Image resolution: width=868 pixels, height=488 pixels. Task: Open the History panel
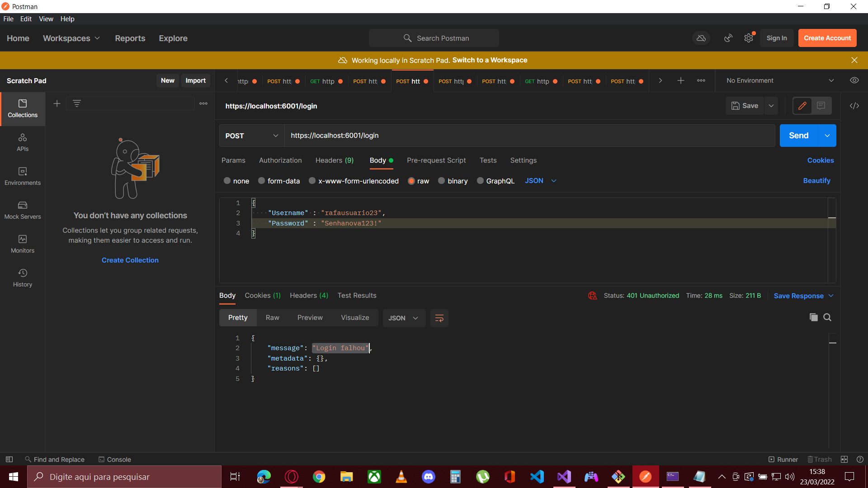(x=23, y=277)
